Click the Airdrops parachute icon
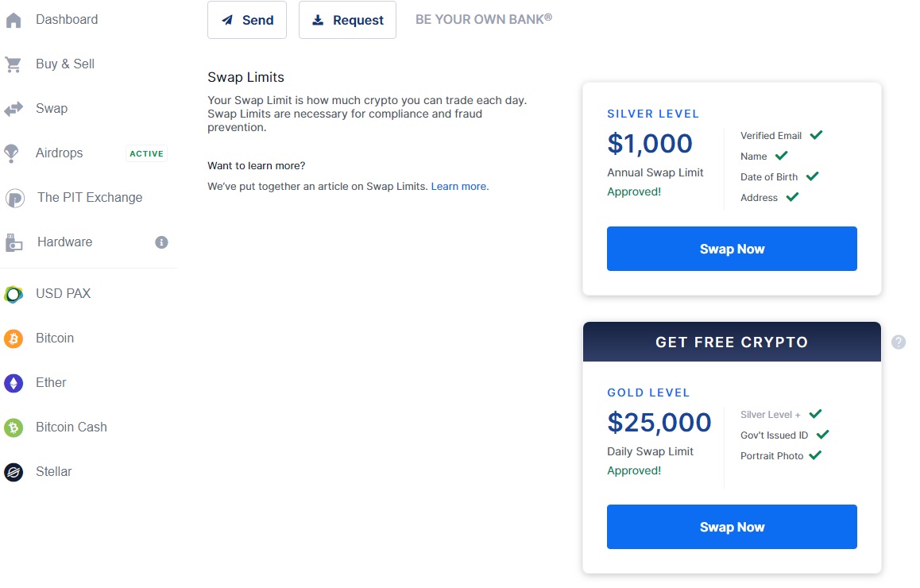 pos(12,153)
